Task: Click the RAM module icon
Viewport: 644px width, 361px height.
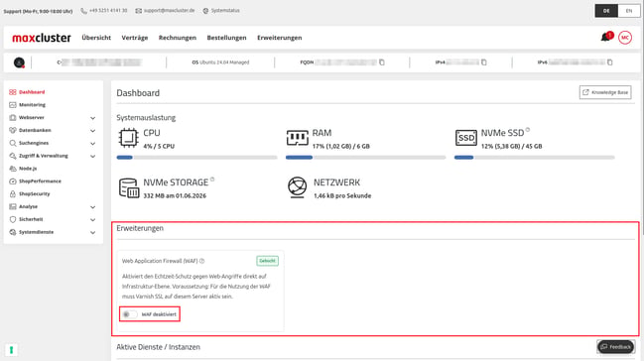Action: 297,138
